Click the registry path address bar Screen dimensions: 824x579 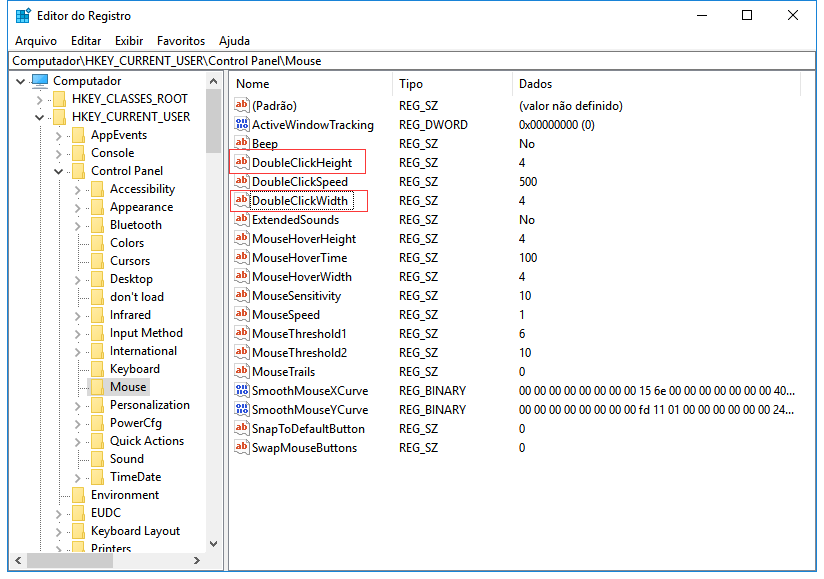(410, 61)
